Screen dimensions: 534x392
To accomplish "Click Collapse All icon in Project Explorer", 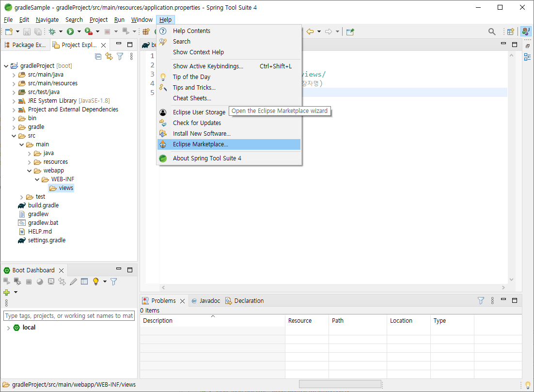I will point(98,57).
